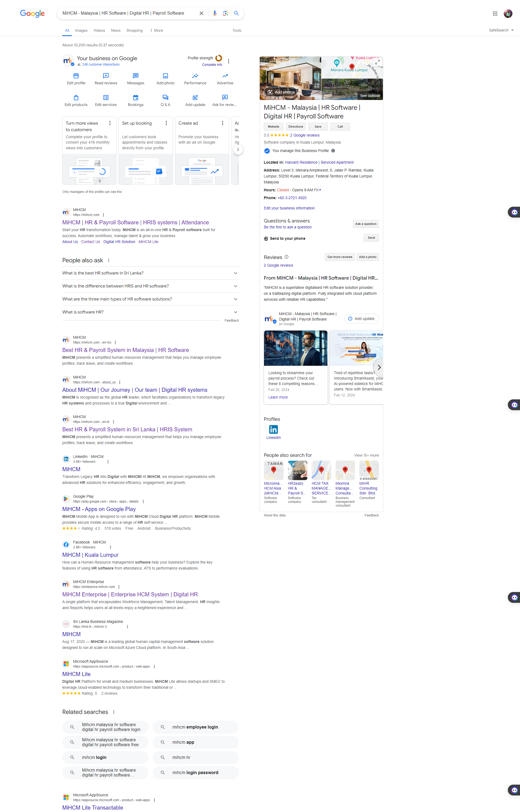Click Ask a question button

tap(366, 224)
